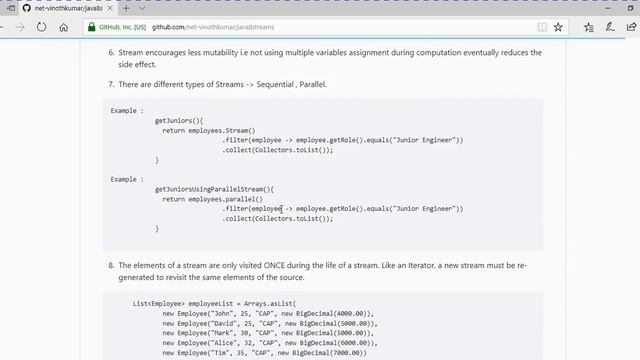The image size is (640, 360).
Task: Refresh the page with reload icon
Action: 41,27
